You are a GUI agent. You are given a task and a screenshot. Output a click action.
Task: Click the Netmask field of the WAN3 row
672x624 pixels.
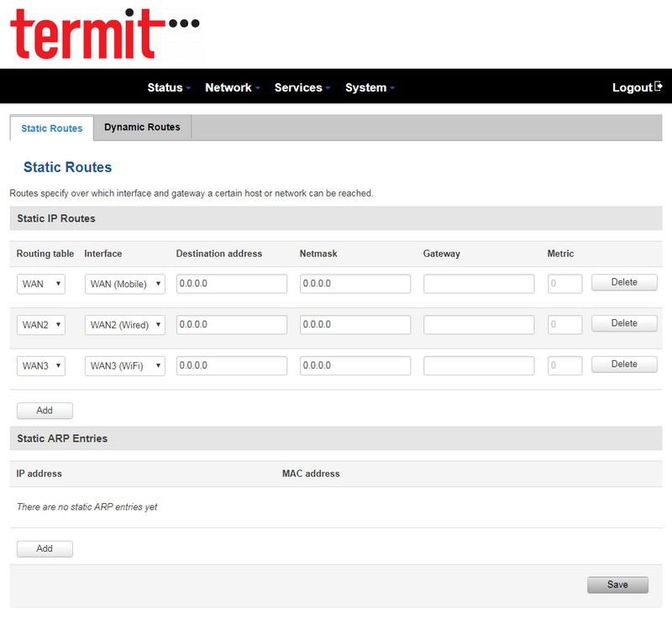click(x=355, y=366)
